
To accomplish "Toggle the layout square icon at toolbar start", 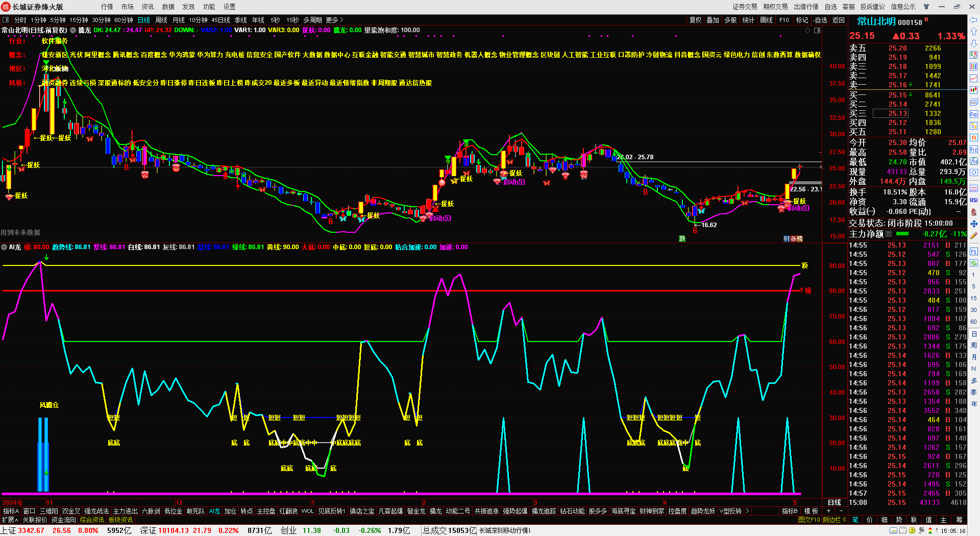I will point(6,20).
